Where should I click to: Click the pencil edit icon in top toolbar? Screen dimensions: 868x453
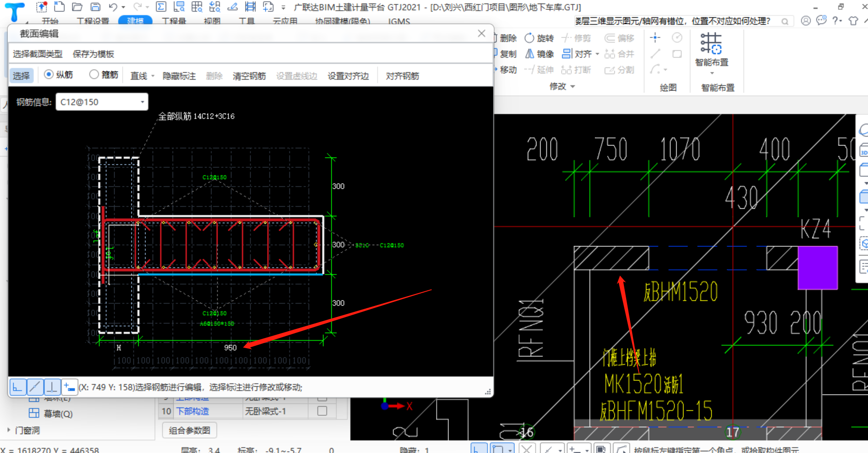(x=233, y=7)
